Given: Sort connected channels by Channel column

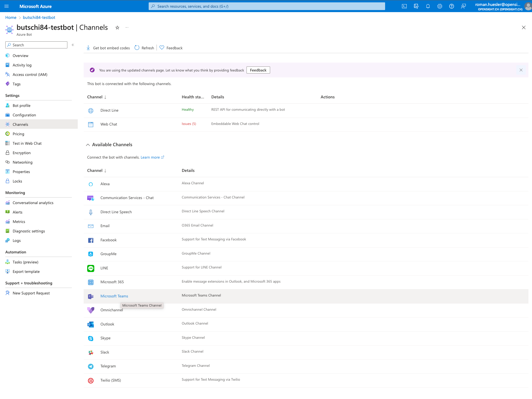Looking at the screenshot, I should pos(97,97).
